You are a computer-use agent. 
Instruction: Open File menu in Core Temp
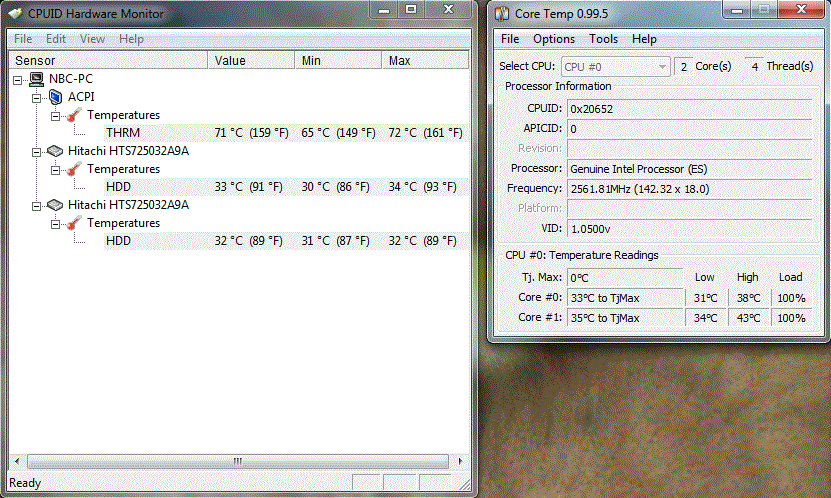click(510, 39)
